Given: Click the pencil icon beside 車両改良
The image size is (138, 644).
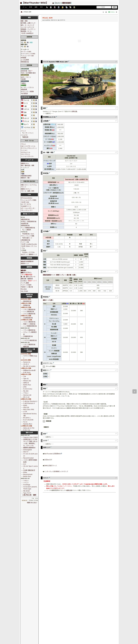Looking at the screenshot, I should (50, 296).
